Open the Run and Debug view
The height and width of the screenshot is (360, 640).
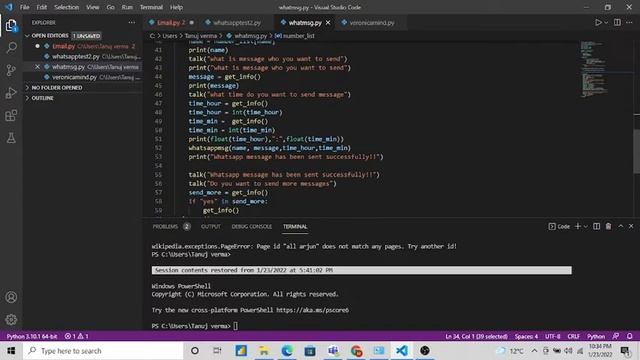pyautogui.click(x=11, y=93)
